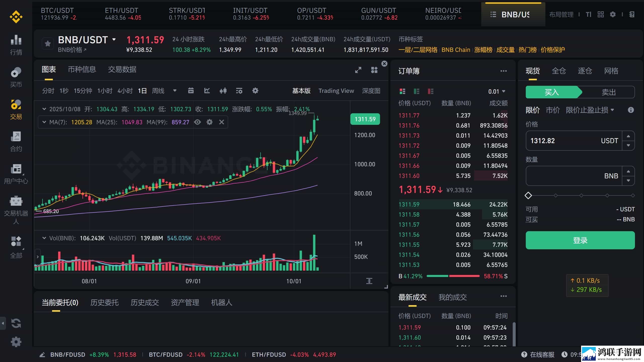This screenshot has width=644, height=362.
Task: Switch to 卖出 sell side
Action: tap(609, 92)
